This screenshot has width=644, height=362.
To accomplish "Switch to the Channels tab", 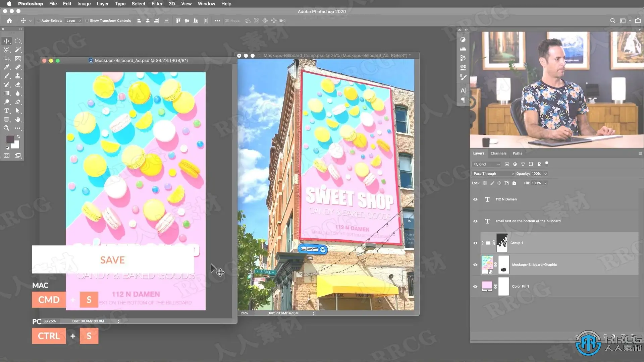I will point(498,154).
